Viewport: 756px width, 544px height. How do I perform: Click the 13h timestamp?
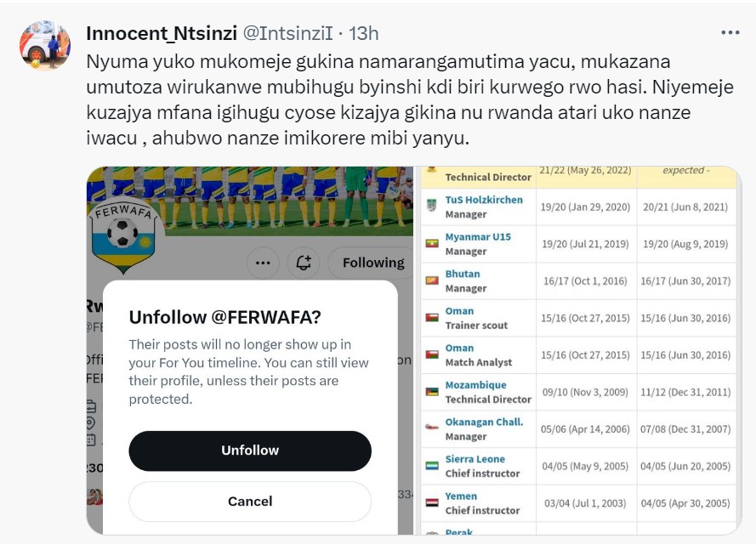pyautogui.click(x=364, y=33)
